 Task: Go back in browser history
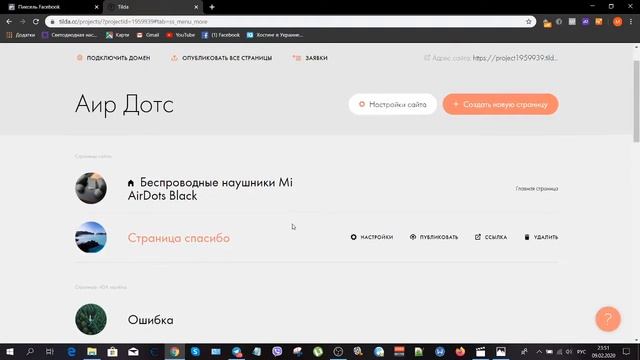click(x=9, y=22)
